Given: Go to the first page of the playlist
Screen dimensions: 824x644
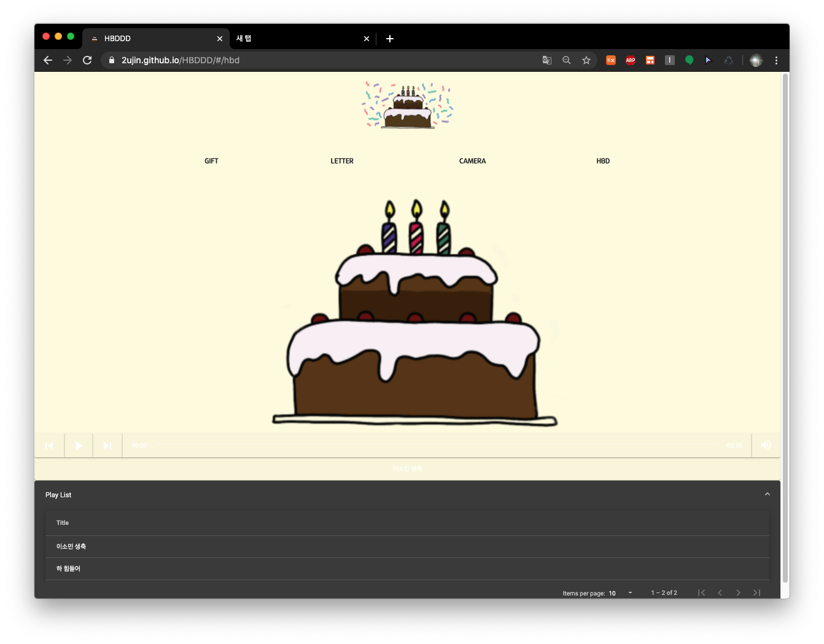Looking at the screenshot, I should point(702,592).
